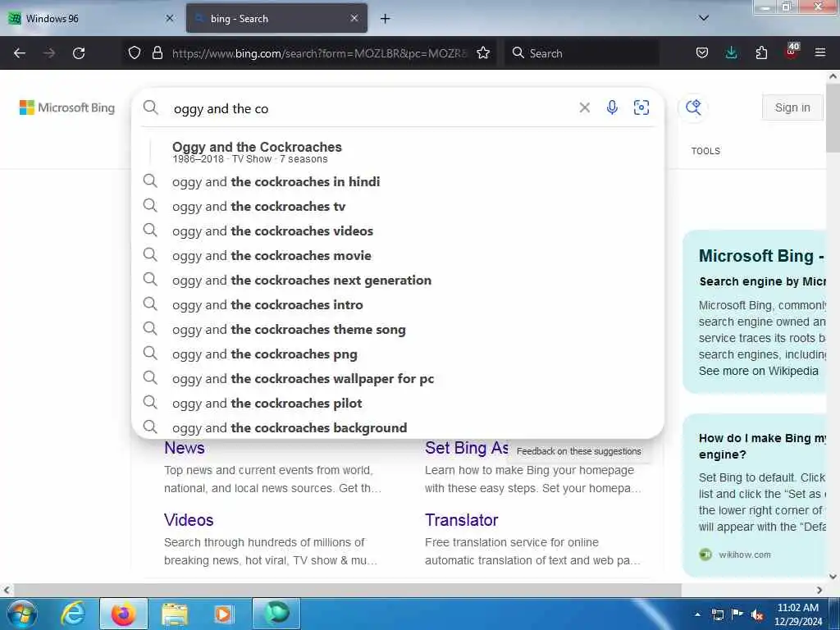840x630 pixels.
Task: Choose the 'cockroaches png' suggestion
Action: coord(398,354)
